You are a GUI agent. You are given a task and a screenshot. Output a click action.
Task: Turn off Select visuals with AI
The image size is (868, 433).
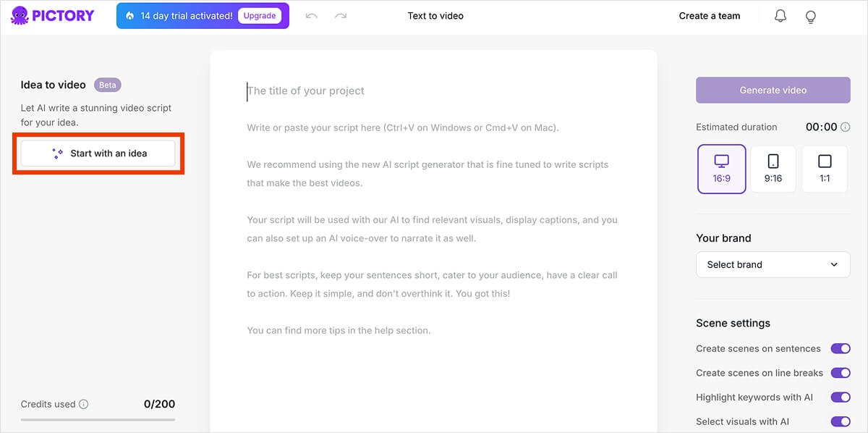(x=841, y=421)
